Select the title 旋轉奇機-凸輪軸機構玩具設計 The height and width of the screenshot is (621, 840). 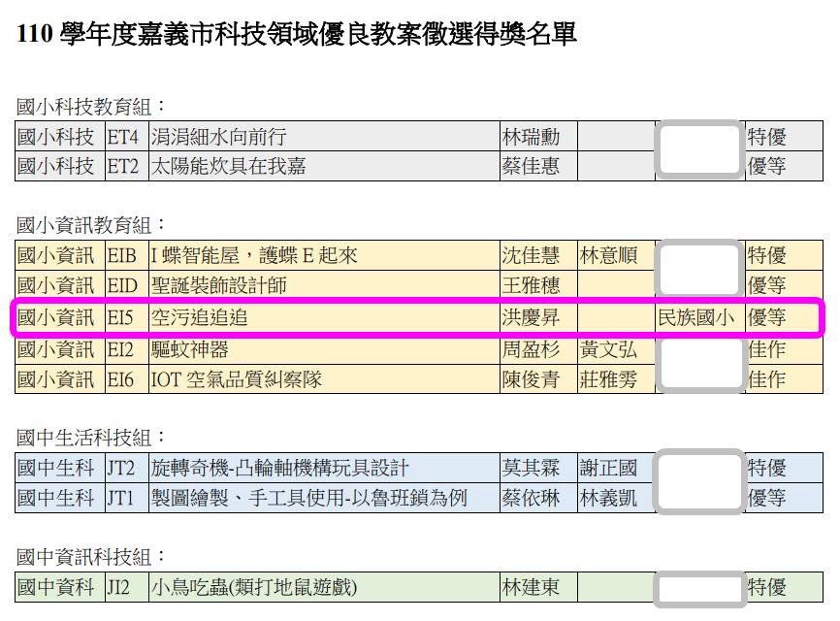[280, 469]
